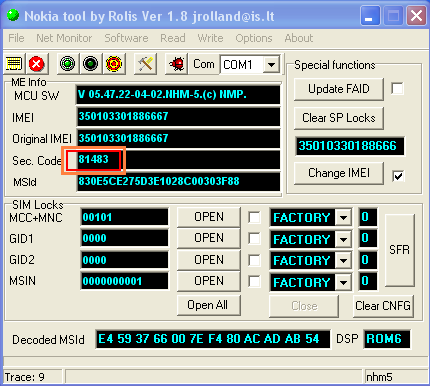Open the File menu
Screen dimensions: 430x386
click(x=16, y=38)
